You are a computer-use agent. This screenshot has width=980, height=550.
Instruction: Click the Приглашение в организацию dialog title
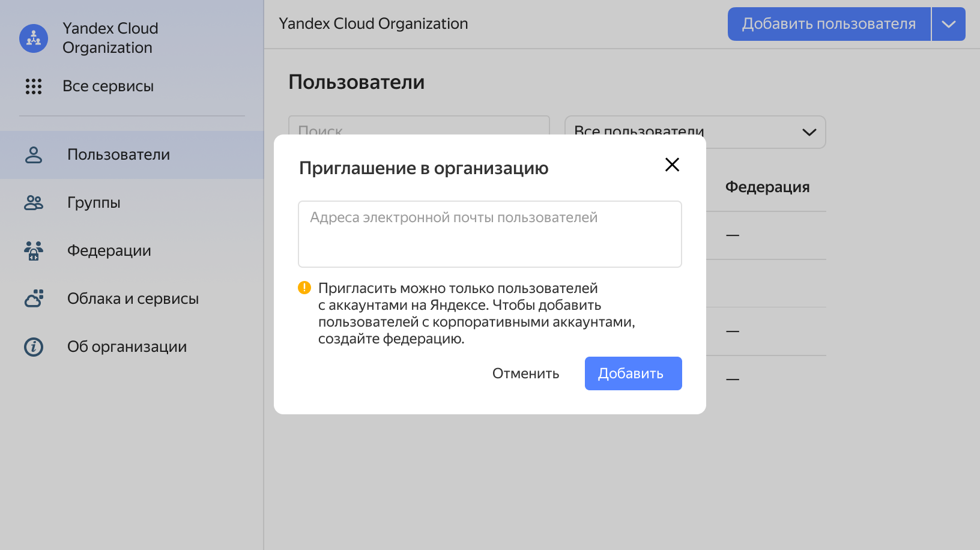[x=424, y=168]
